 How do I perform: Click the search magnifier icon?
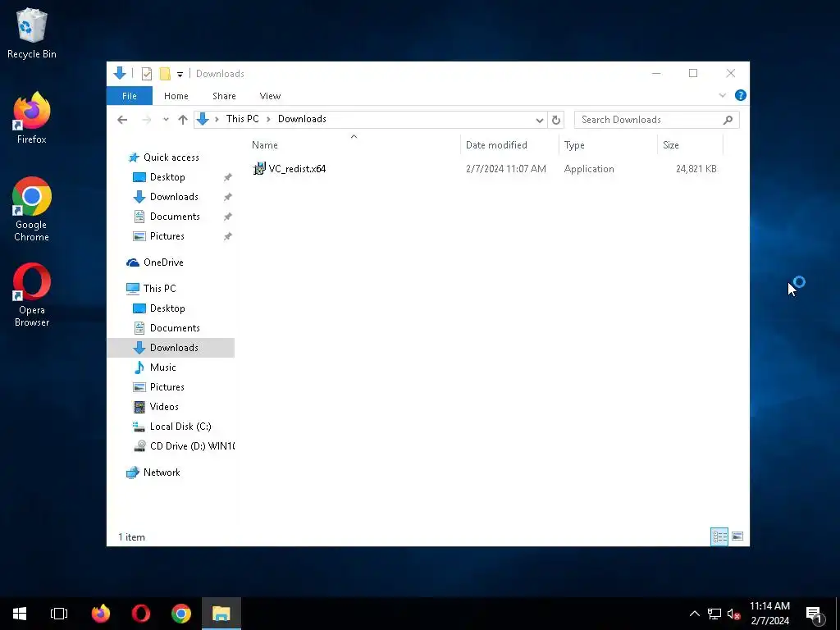click(x=728, y=120)
